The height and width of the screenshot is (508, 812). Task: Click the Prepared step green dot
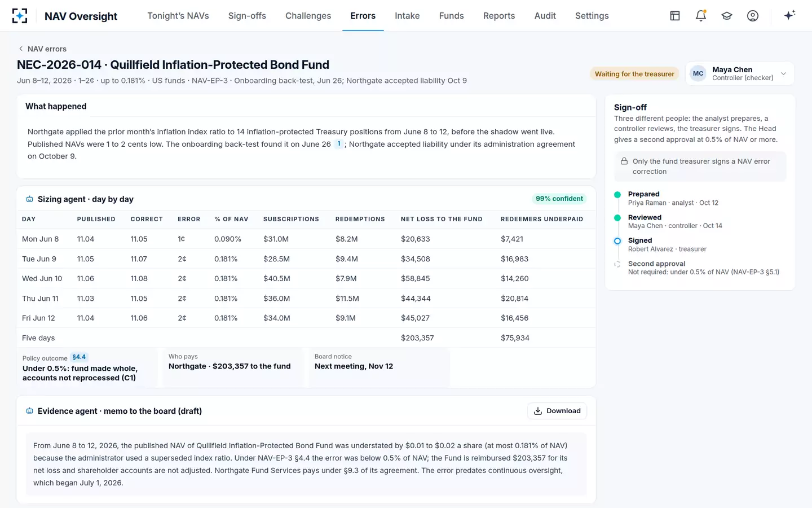(617, 195)
